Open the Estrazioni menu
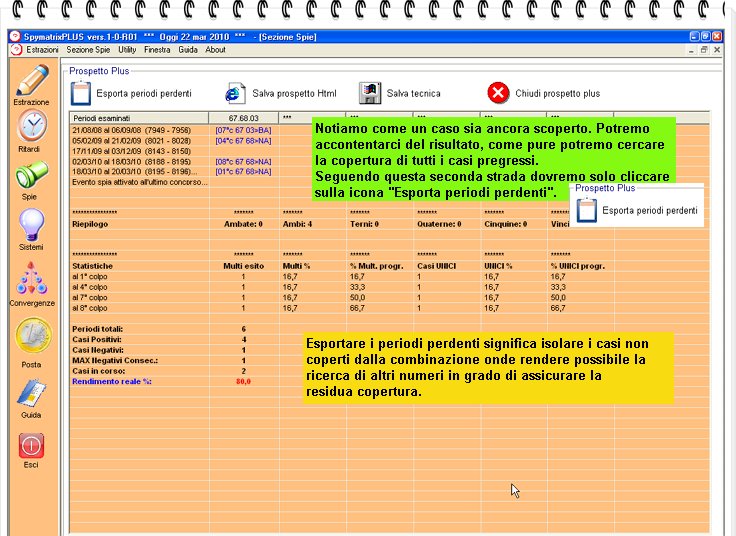Screen dimensions: 736x536 tap(42, 50)
